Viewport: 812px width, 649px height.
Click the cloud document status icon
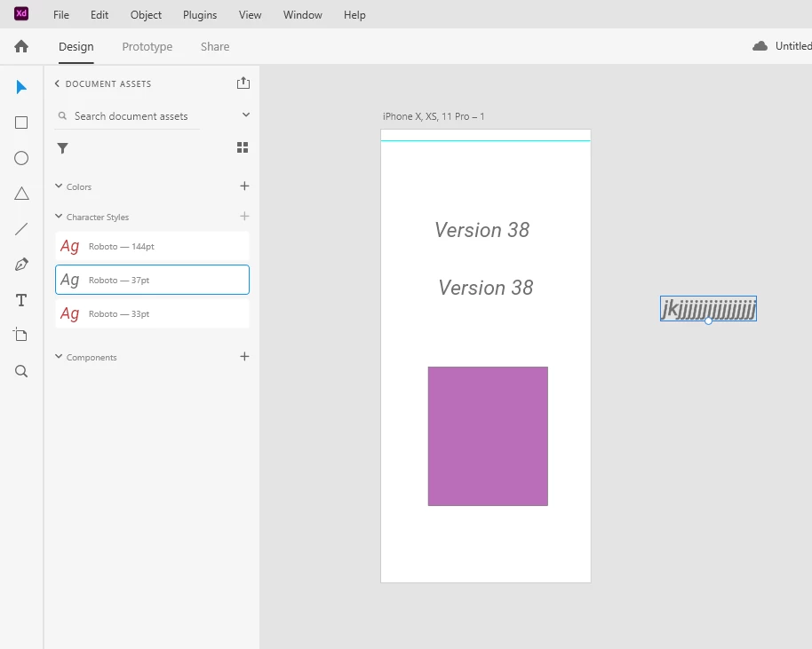[760, 46]
